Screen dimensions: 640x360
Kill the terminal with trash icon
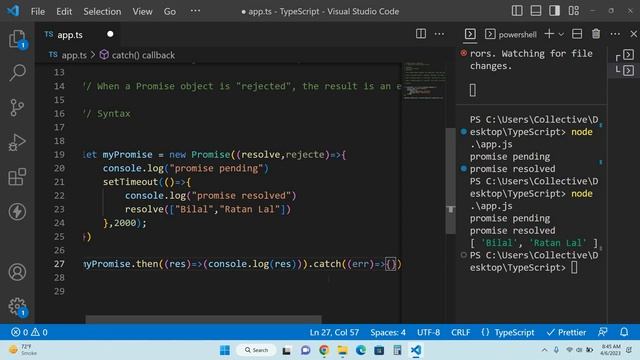(x=596, y=34)
